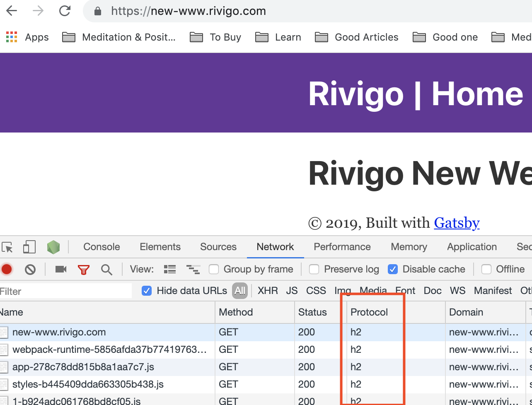The width and height of the screenshot is (532, 405).
Task: Filter requests by Doc
Action: point(433,291)
